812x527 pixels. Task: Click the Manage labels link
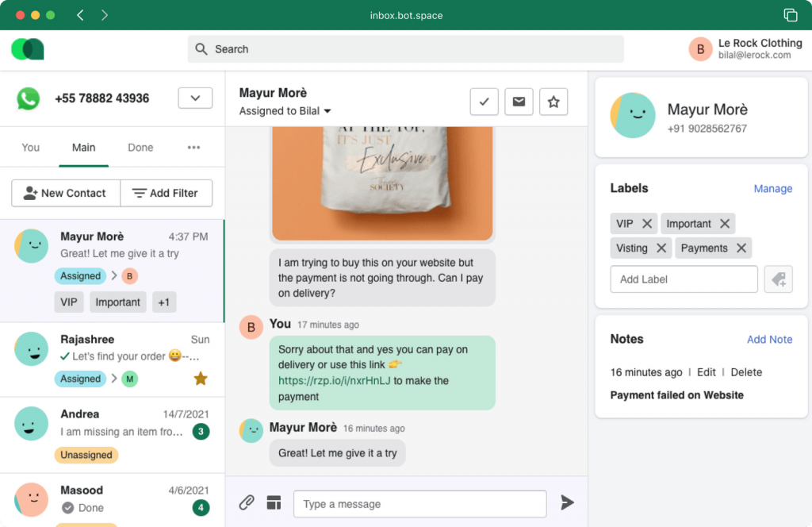pyautogui.click(x=772, y=189)
